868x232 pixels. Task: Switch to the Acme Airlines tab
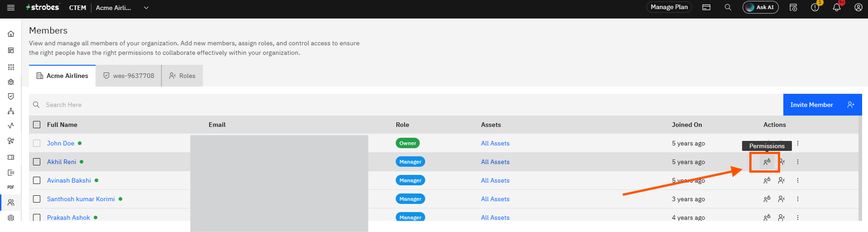(62, 76)
